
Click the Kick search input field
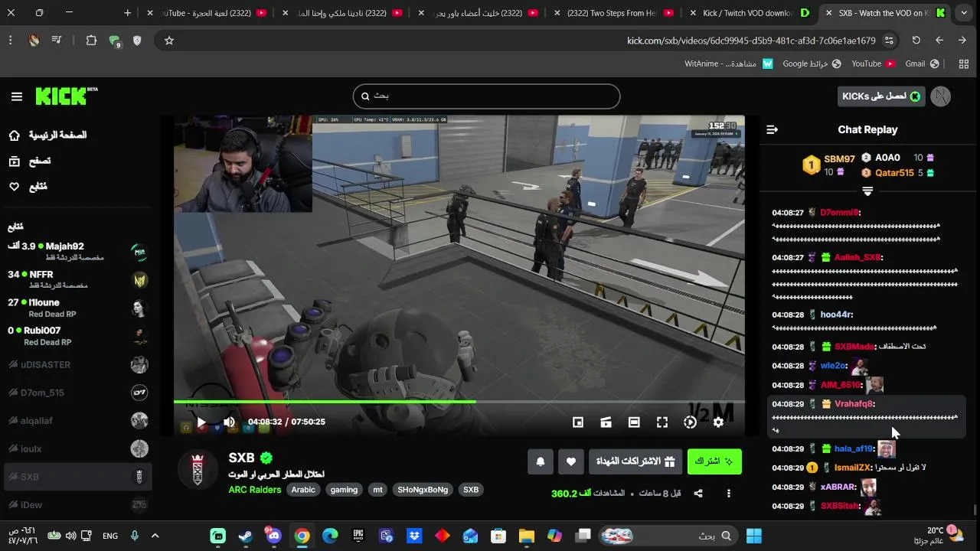(x=486, y=96)
